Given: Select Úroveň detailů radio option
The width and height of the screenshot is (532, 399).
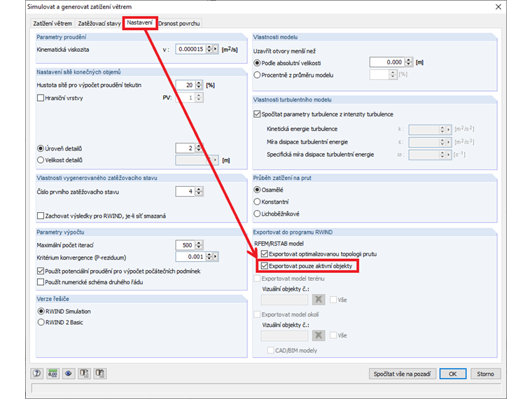Looking at the screenshot, I should pos(41,148).
